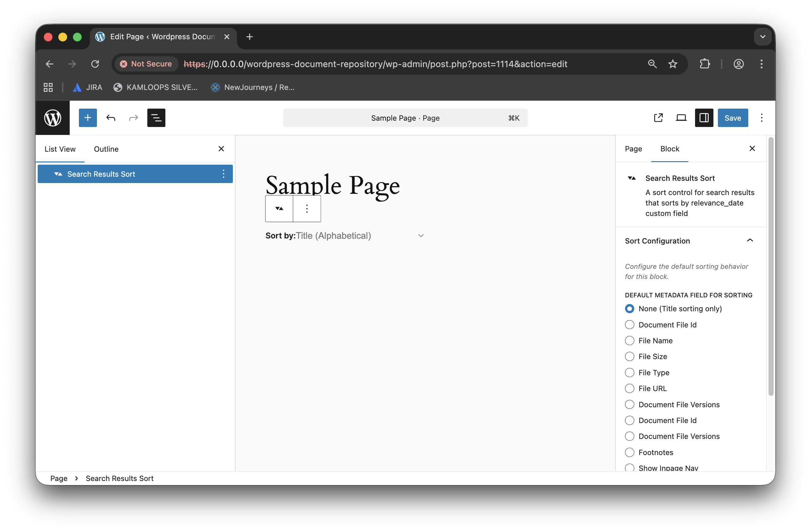This screenshot has width=811, height=532.
Task: Select the Footnotes radio option
Action: click(629, 452)
